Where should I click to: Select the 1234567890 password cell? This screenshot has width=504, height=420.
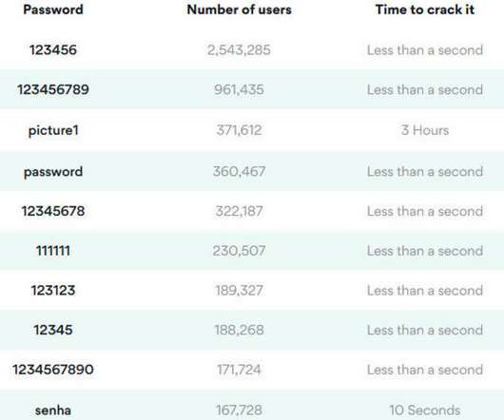[53, 370]
